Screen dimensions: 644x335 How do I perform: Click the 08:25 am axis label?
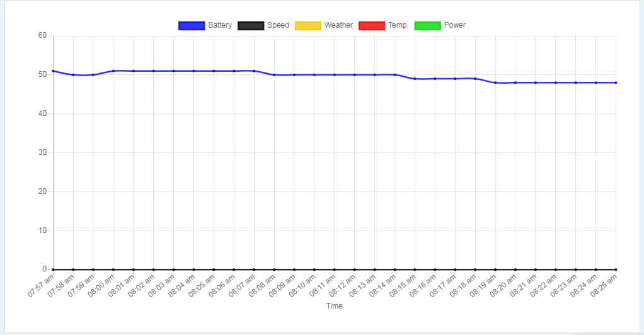(603, 285)
